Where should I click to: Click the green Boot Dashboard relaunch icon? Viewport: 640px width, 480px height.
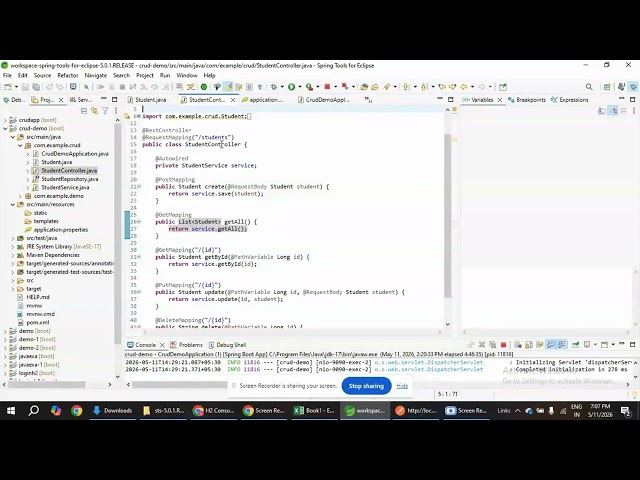coord(204,87)
